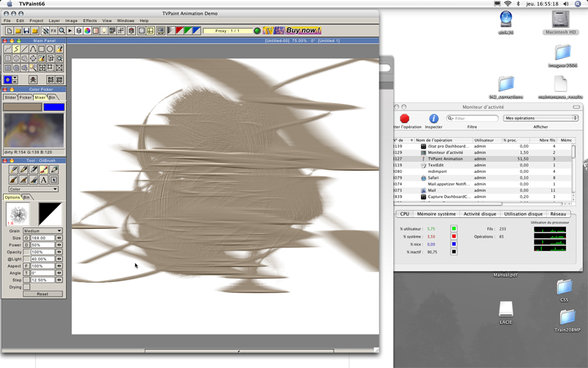
Task: Click the UNDO icon in Main Panel
Action: [60, 79]
